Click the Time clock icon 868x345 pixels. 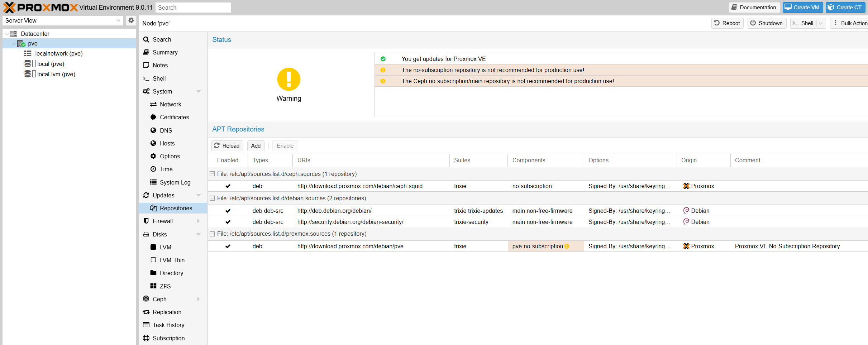[153, 169]
